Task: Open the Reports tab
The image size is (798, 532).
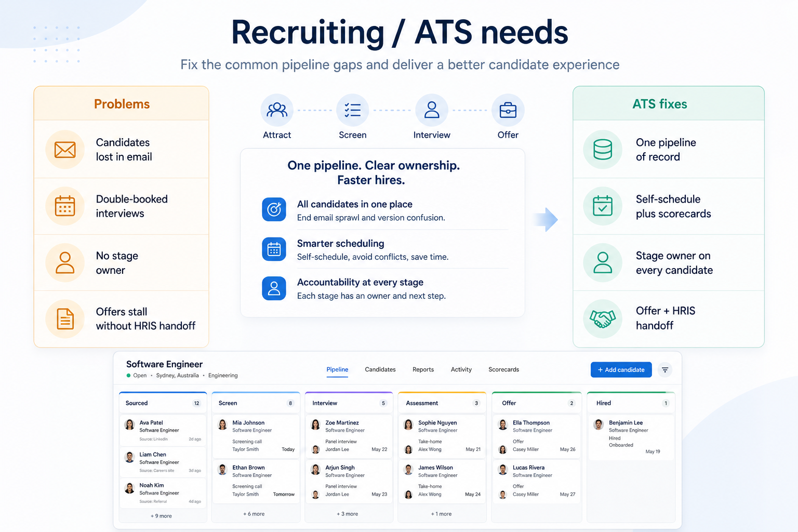Action: coord(423,369)
